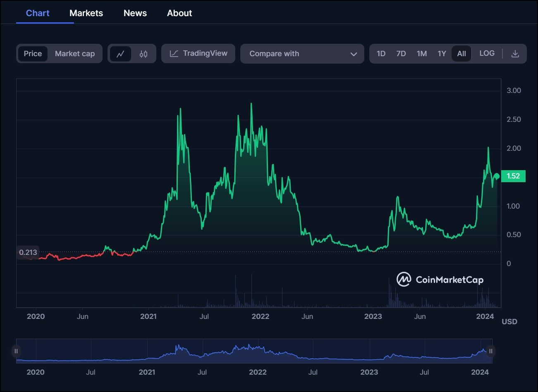Image resolution: width=538 pixels, height=392 pixels.
Task: Click the left range slider handle
Action: point(16,351)
